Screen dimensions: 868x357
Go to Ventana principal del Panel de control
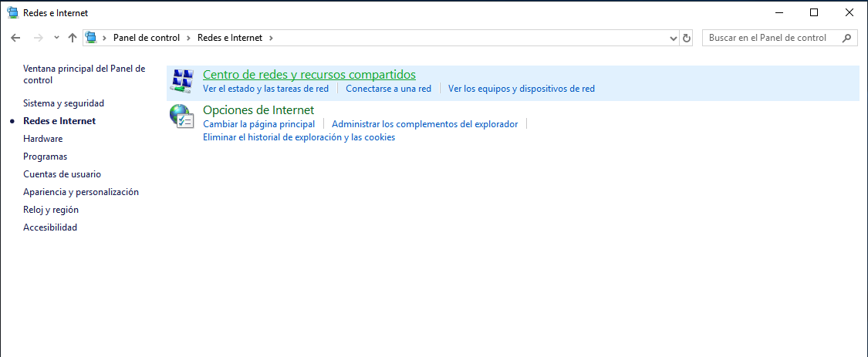coord(84,74)
